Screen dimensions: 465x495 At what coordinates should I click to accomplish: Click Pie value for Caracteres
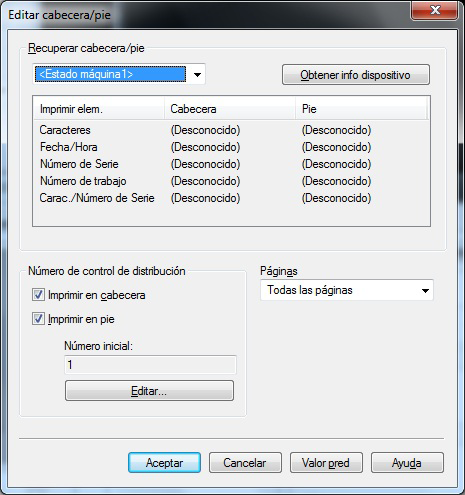pos(336,130)
